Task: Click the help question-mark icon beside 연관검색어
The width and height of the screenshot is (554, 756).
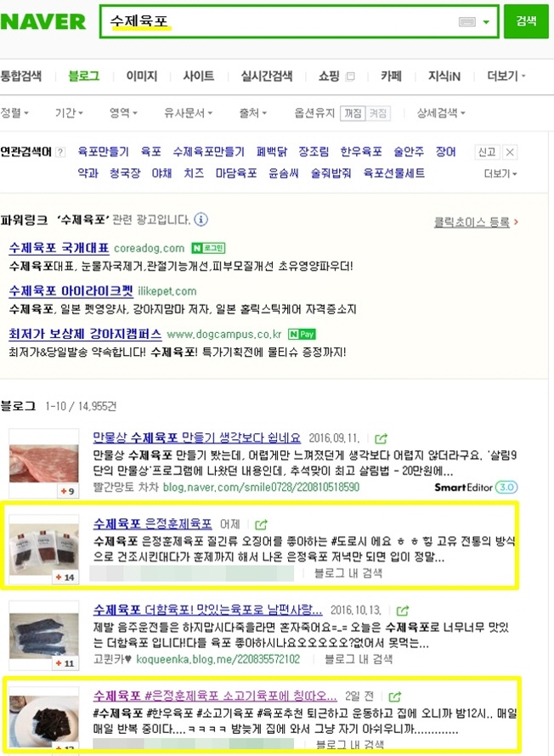Action: [x=59, y=152]
